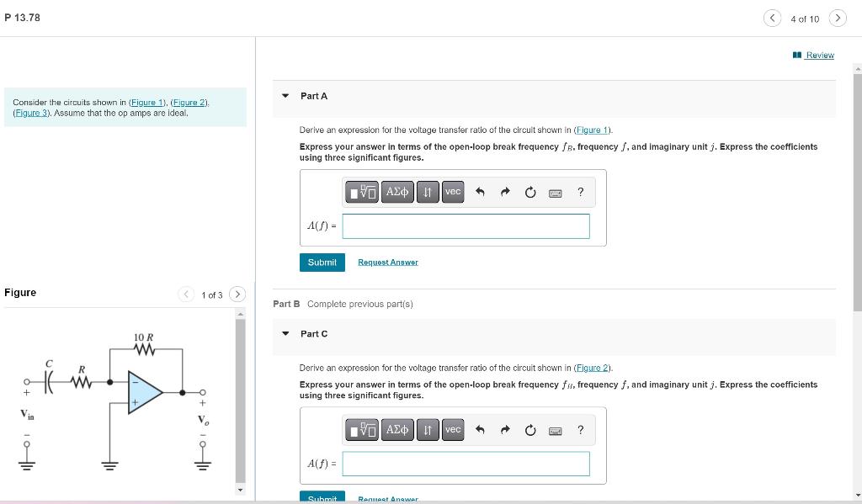
Task: Click the Part A A(f) answer field
Action: [x=466, y=225]
